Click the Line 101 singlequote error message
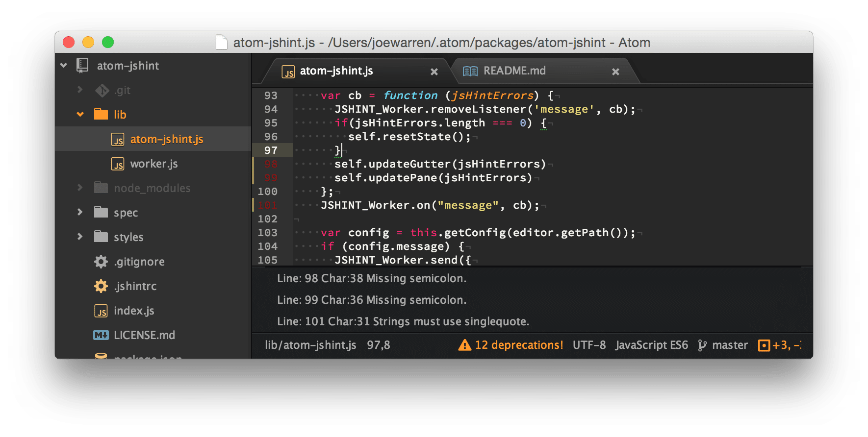 [x=403, y=321]
